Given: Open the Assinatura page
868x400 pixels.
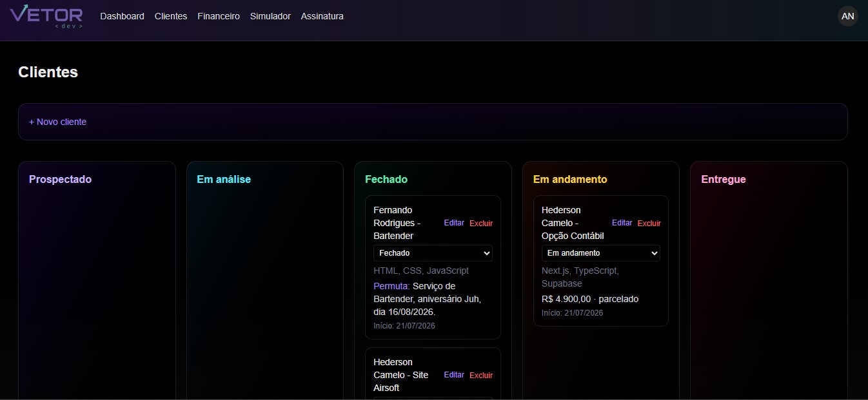Looking at the screenshot, I should point(322,16).
